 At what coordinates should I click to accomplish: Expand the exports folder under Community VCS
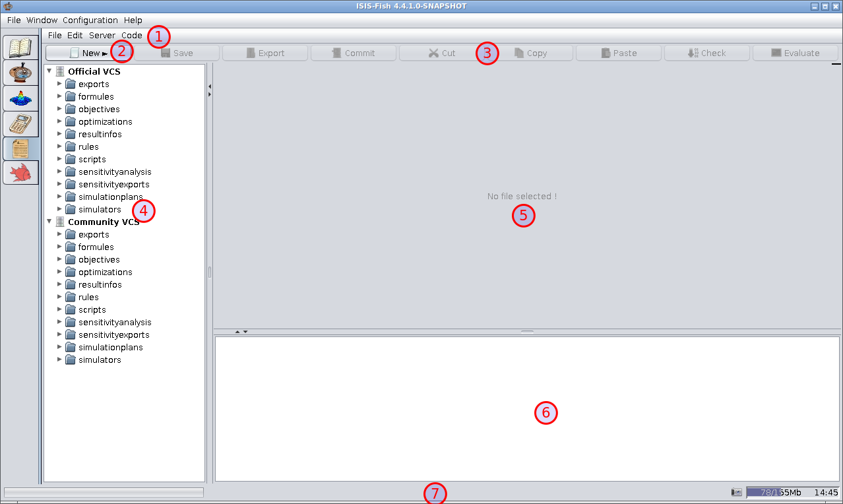[59, 234]
